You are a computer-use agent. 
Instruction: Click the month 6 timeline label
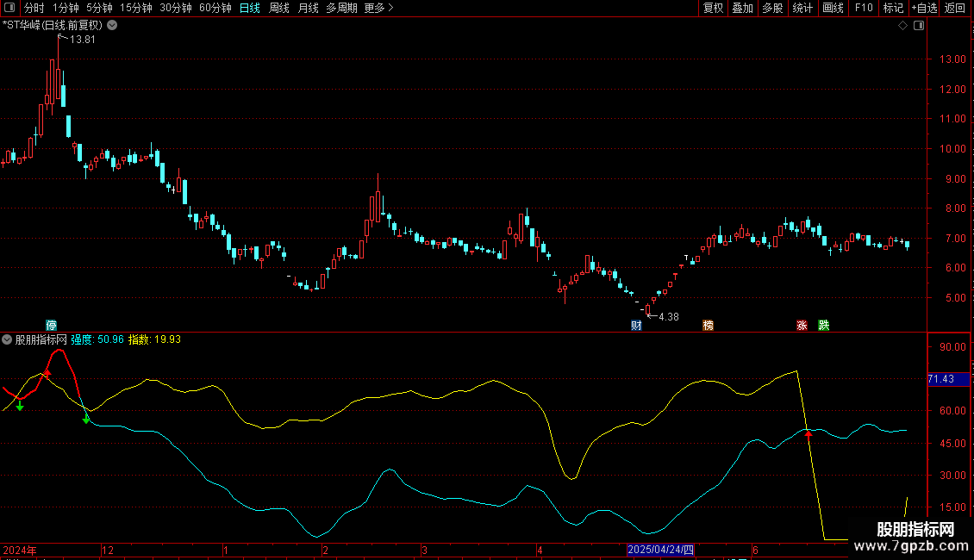[x=755, y=551]
